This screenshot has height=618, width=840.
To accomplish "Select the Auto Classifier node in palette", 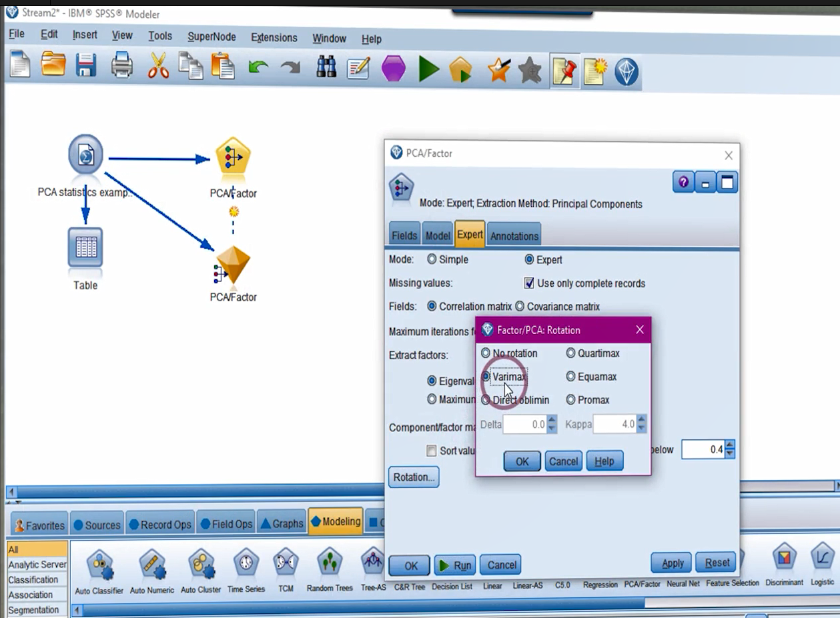I will pos(99,565).
